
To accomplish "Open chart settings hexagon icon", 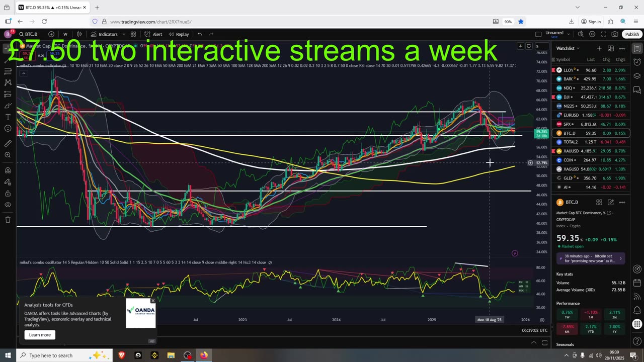I will click(592, 34).
